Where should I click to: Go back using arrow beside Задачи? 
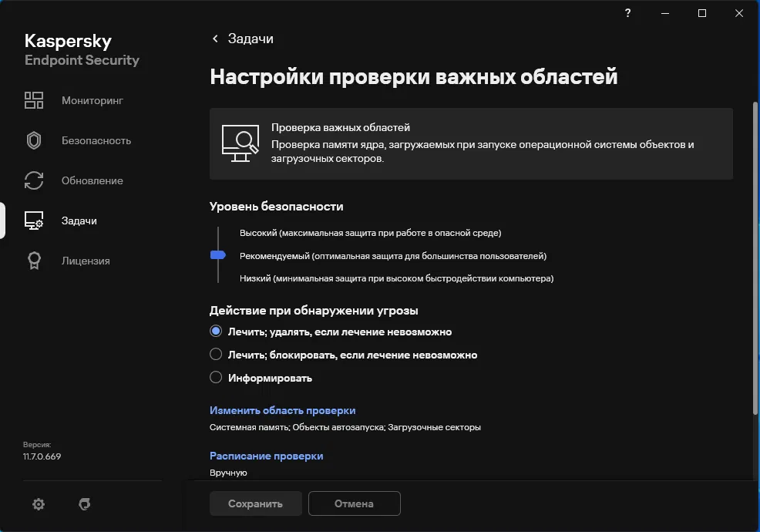point(215,39)
